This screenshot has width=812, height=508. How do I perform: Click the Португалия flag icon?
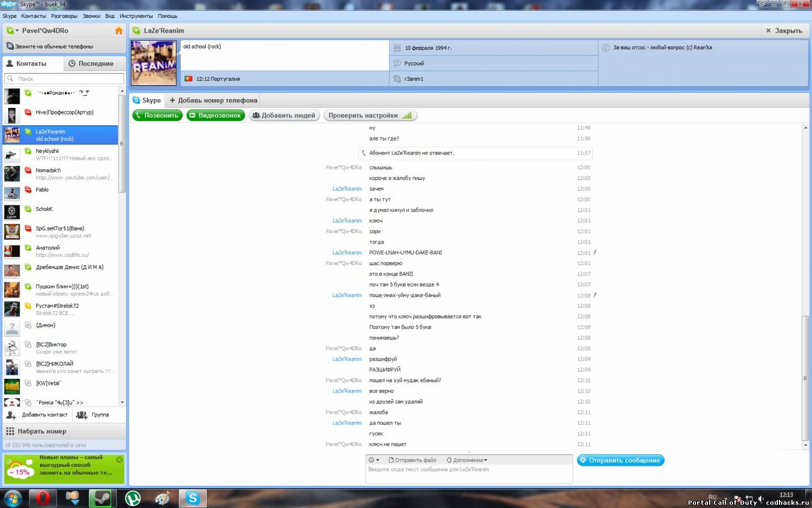pyautogui.click(x=189, y=79)
